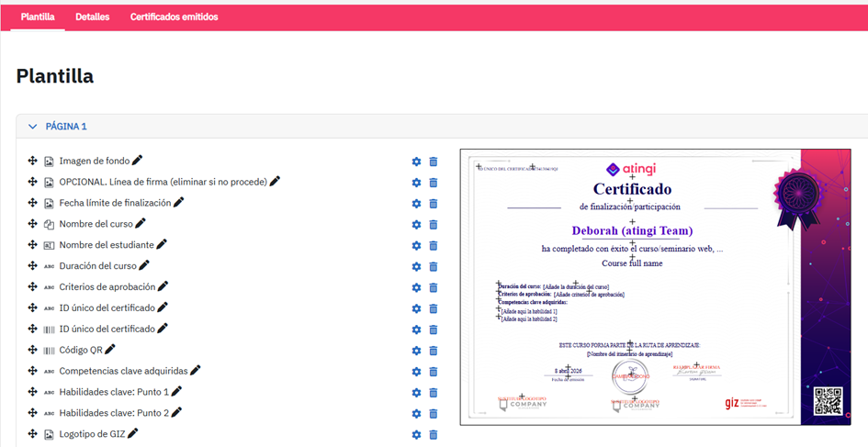Delete the Logotipo de GIZ element

(x=434, y=435)
